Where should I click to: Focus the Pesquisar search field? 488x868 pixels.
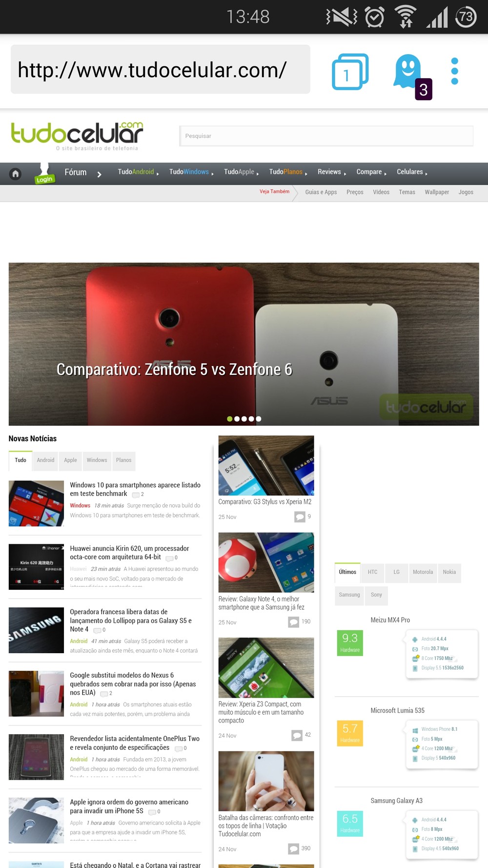[326, 136]
